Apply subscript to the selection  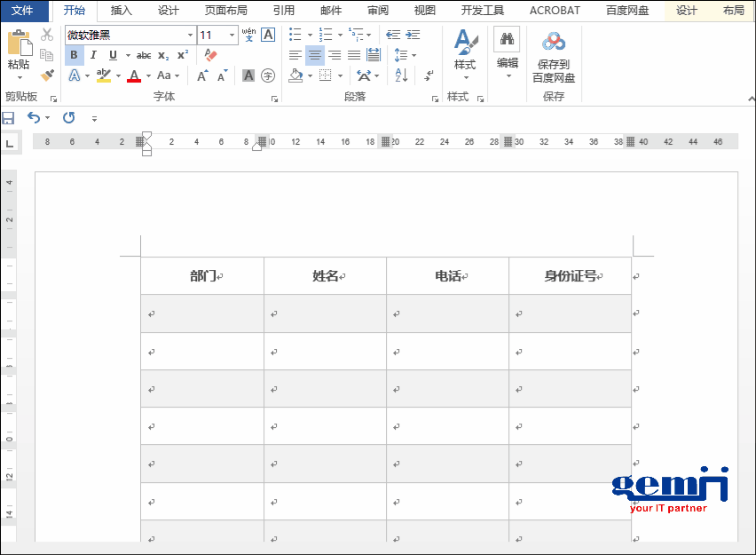(163, 55)
